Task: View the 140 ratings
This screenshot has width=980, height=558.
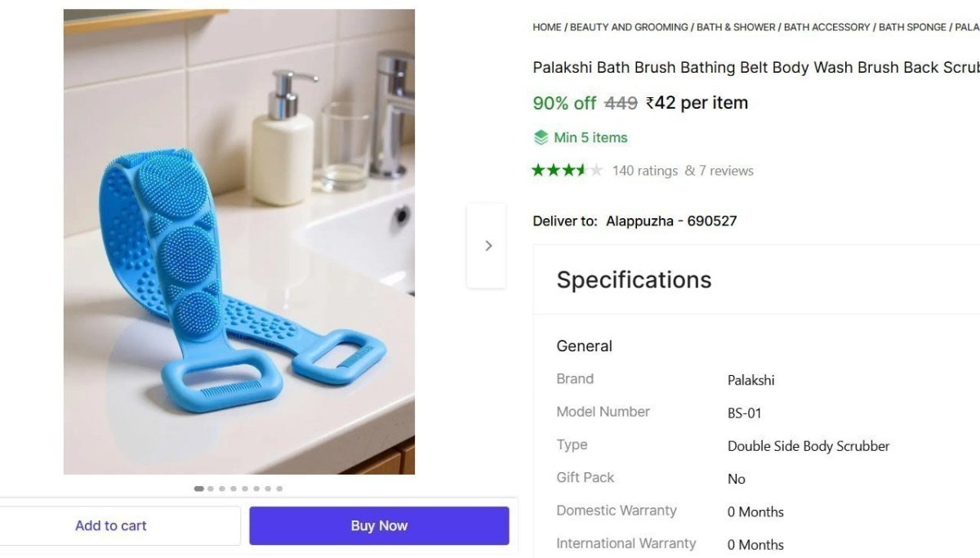Action: (x=644, y=170)
